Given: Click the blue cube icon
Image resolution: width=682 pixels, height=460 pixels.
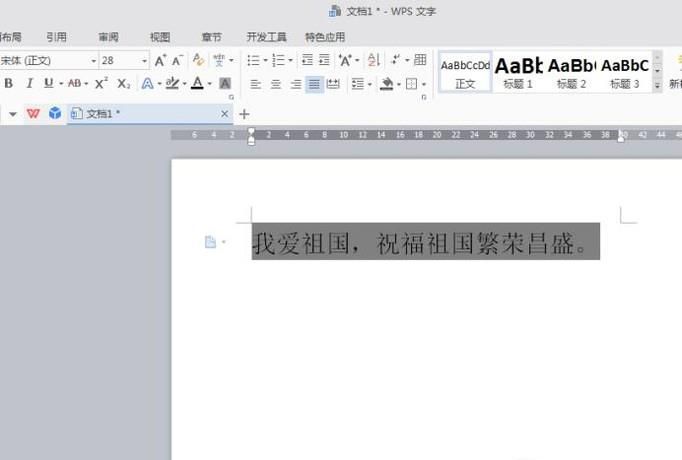Looking at the screenshot, I should click(55, 113).
